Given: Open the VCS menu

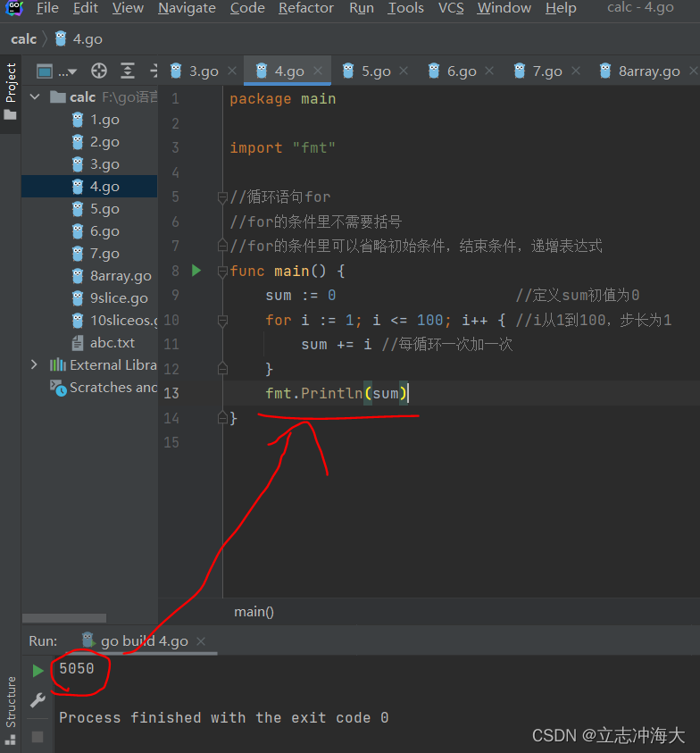Looking at the screenshot, I should tap(451, 8).
